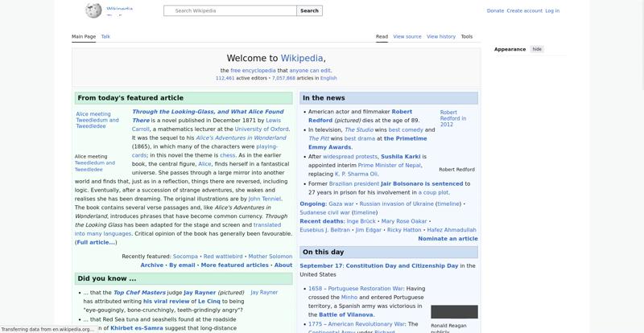Click the 7,057,868 articles count link

click(x=283, y=78)
